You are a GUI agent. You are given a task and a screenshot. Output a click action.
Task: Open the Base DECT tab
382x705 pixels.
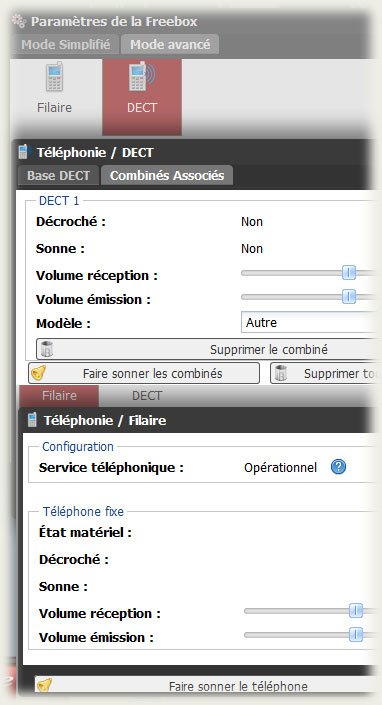58,175
